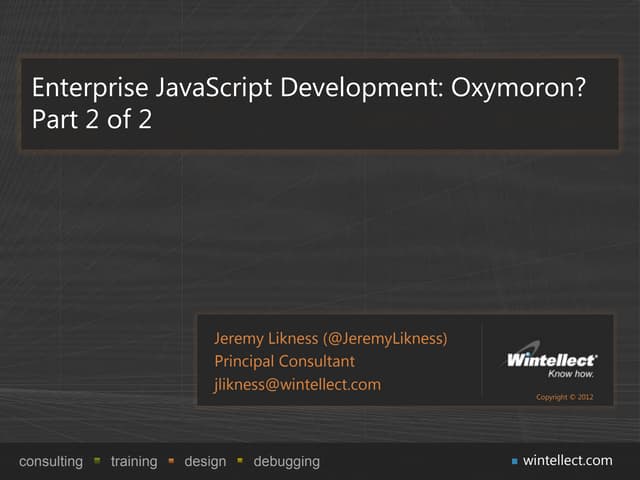Click the green square after consulting

click(97, 461)
